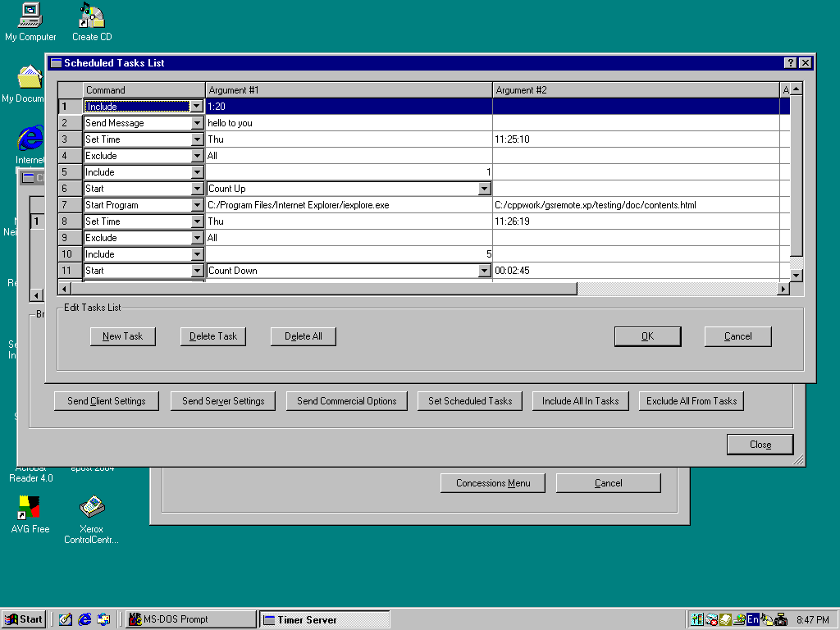Screen dimensions: 840x630
Task: Open the Count Down argument dropdown in row 11
Action: pyautogui.click(x=484, y=271)
